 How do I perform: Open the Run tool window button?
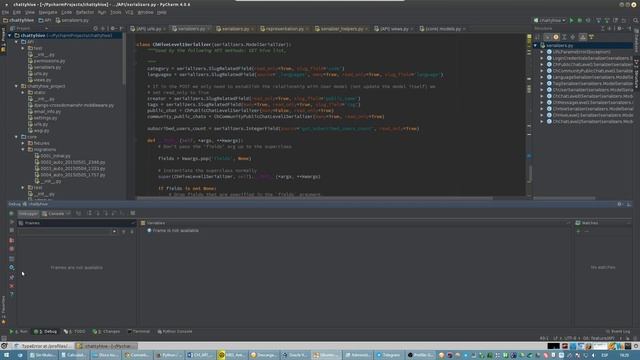(18, 331)
